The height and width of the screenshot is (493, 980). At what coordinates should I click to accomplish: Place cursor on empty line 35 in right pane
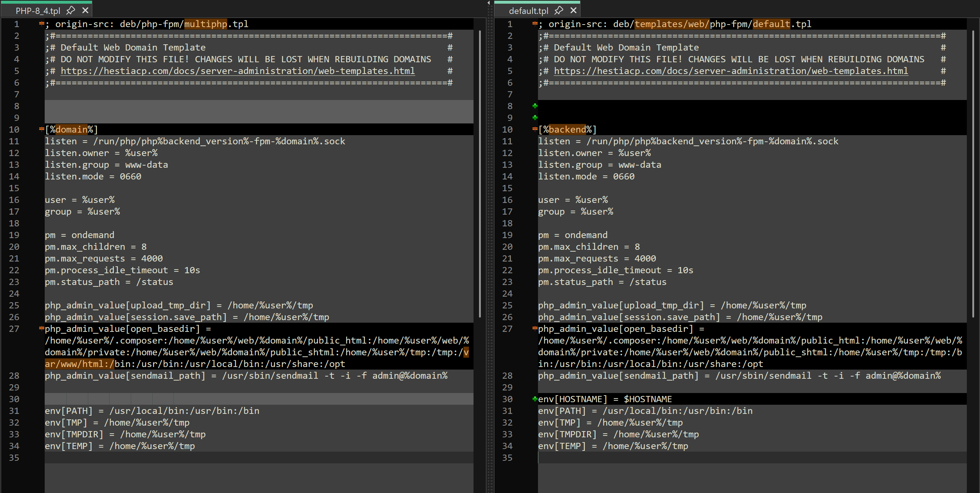point(647,457)
